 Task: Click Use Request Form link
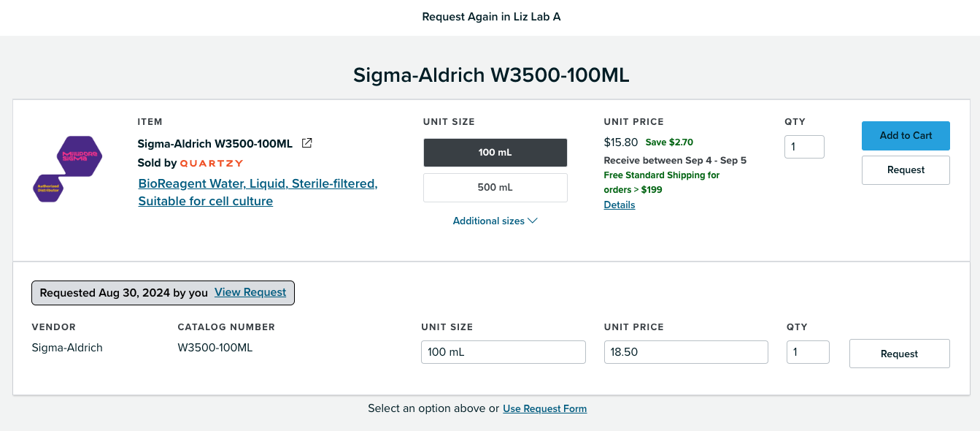tap(545, 408)
